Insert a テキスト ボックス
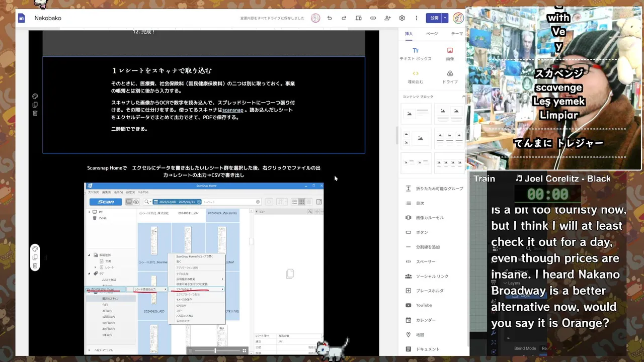 coord(416,54)
